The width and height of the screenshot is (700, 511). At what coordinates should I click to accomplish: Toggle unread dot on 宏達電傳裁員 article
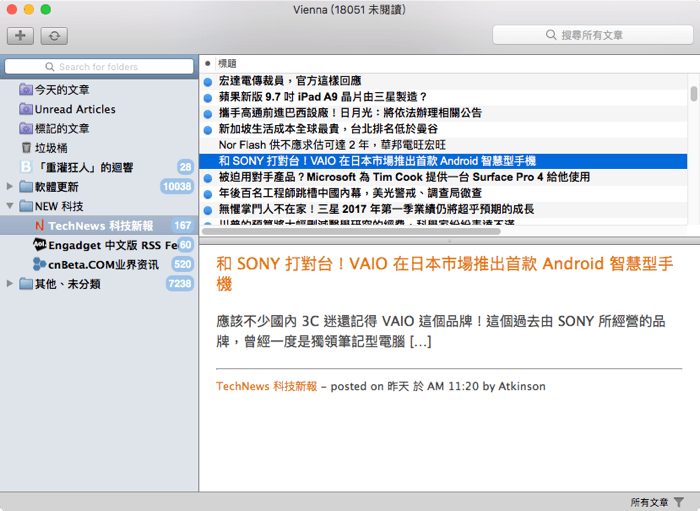[208, 81]
